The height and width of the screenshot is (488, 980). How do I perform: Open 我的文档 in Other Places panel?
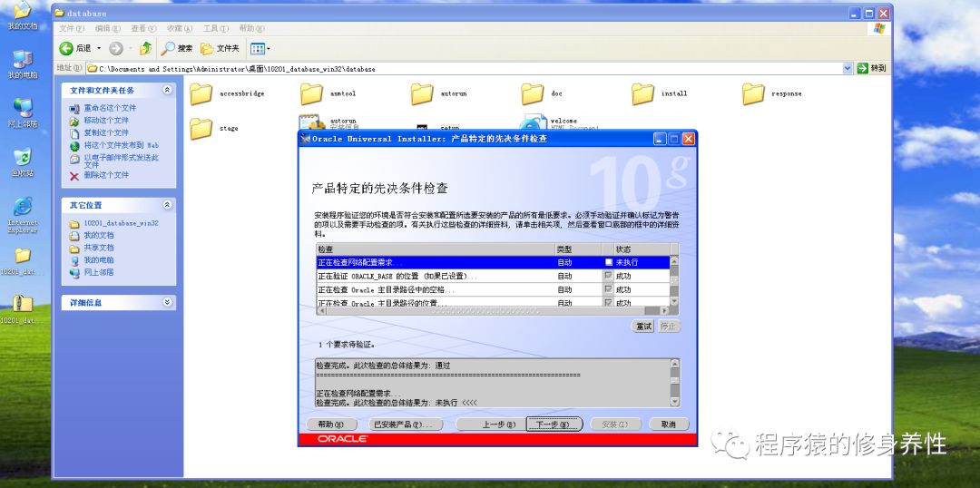99,236
